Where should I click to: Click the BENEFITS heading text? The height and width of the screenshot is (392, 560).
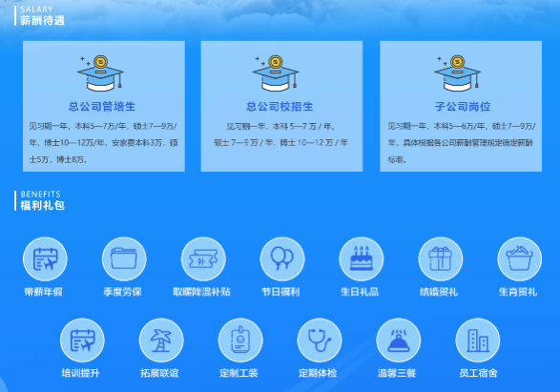click(41, 195)
